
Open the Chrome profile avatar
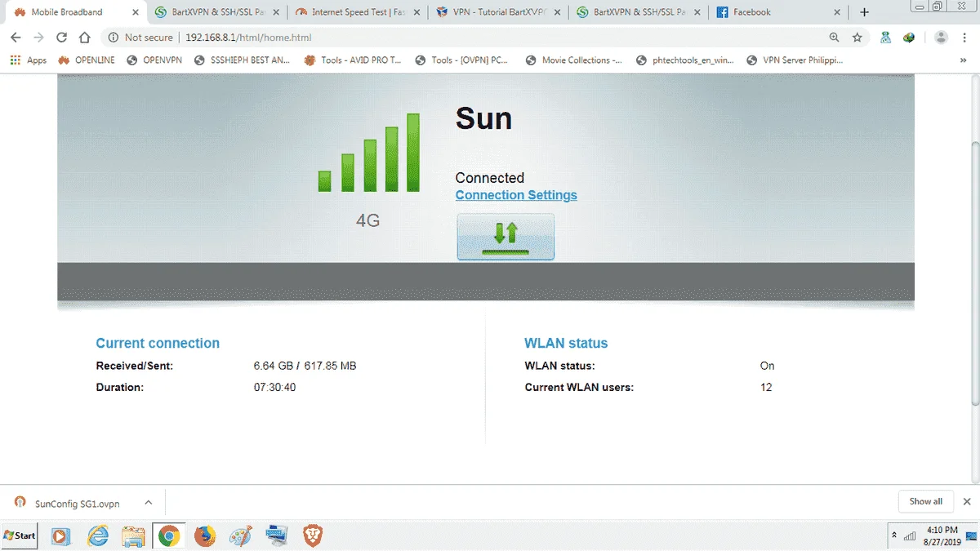[x=941, y=38]
